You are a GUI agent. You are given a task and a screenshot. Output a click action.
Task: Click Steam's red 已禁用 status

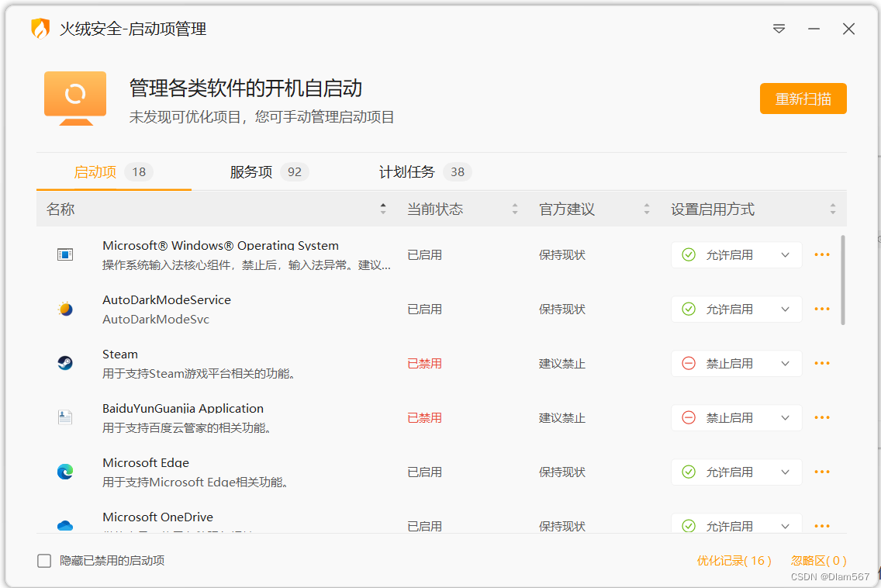(x=424, y=364)
